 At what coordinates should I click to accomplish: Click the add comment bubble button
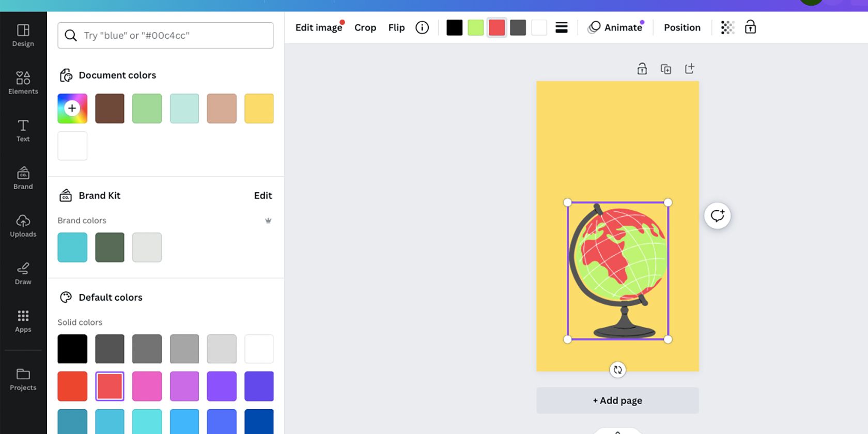point(717,215)
